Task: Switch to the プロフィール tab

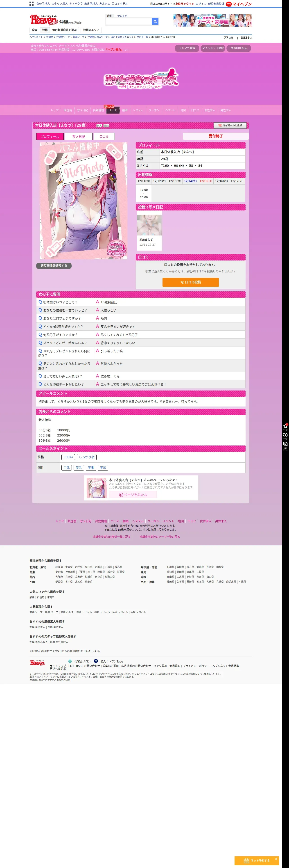Action: [x=50, y=137]
